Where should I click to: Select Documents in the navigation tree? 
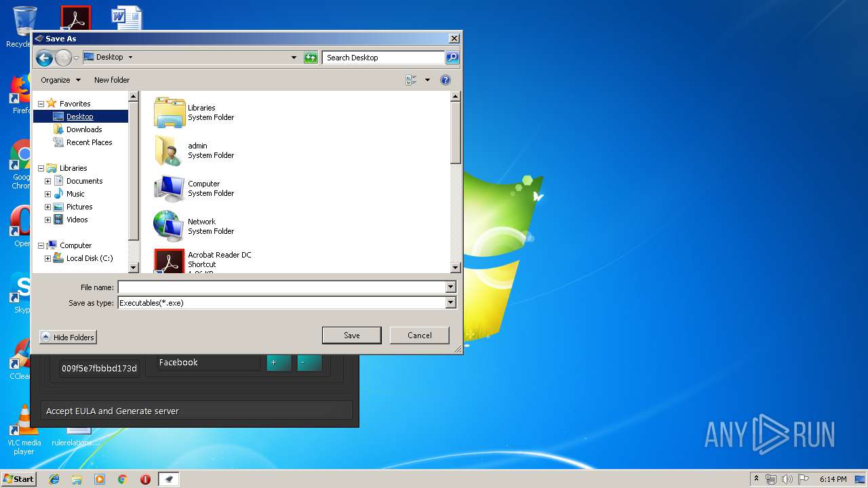(x=84, y=181)
